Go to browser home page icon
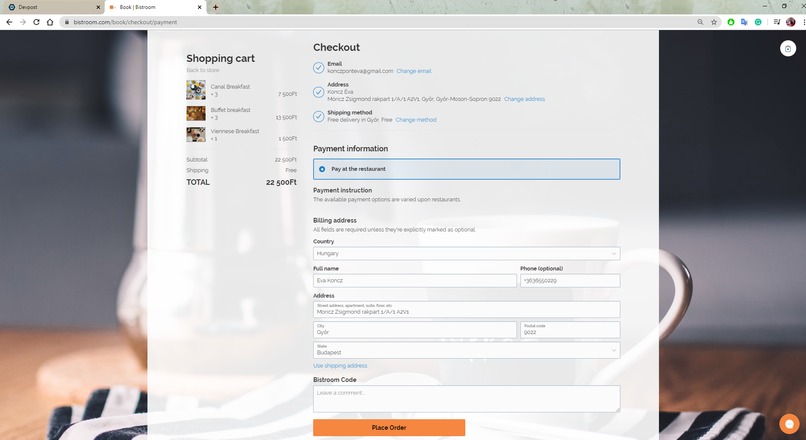 (50, 22)
